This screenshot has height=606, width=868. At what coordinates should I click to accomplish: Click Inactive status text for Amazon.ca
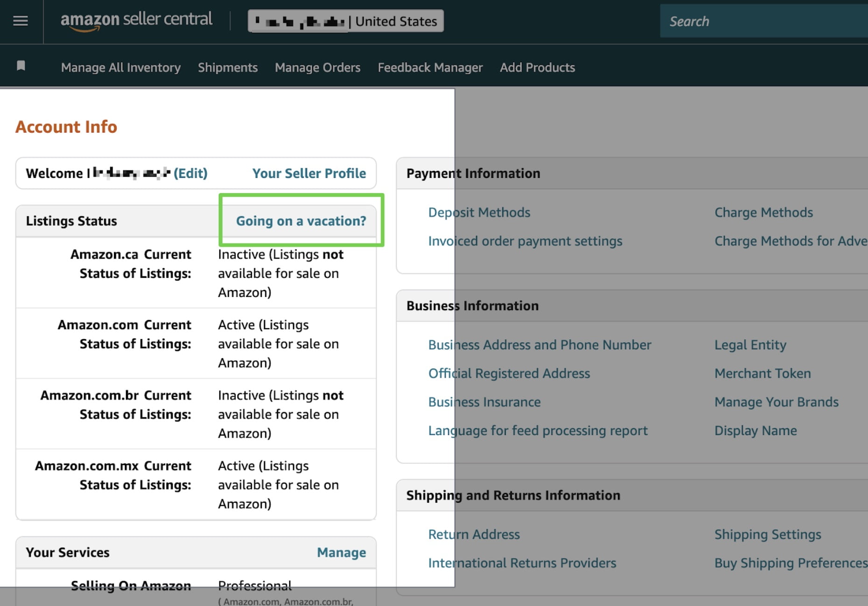[280, 273]
